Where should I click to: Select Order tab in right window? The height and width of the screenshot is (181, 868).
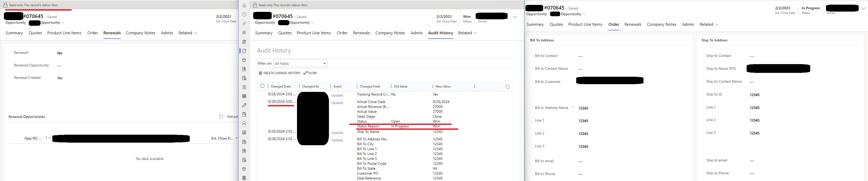614,24
